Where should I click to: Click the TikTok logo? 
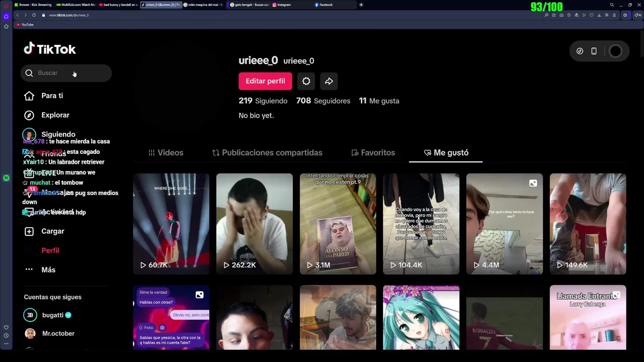50,49
